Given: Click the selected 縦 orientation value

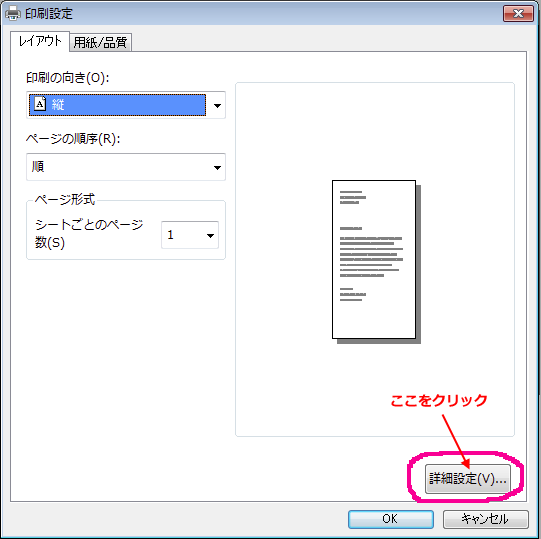Looking at the screenshot, I should click(x=117, y=105).
